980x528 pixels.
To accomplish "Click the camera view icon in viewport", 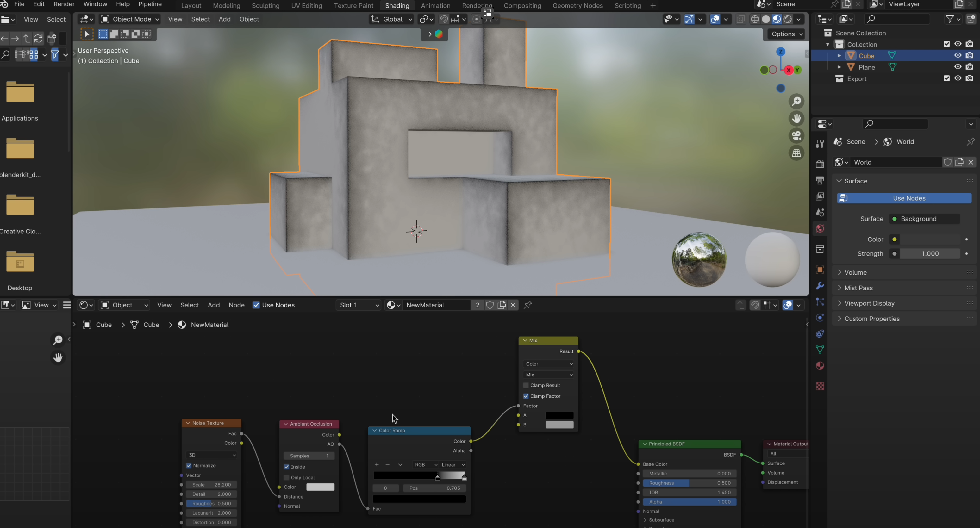I will pos(796,136).
